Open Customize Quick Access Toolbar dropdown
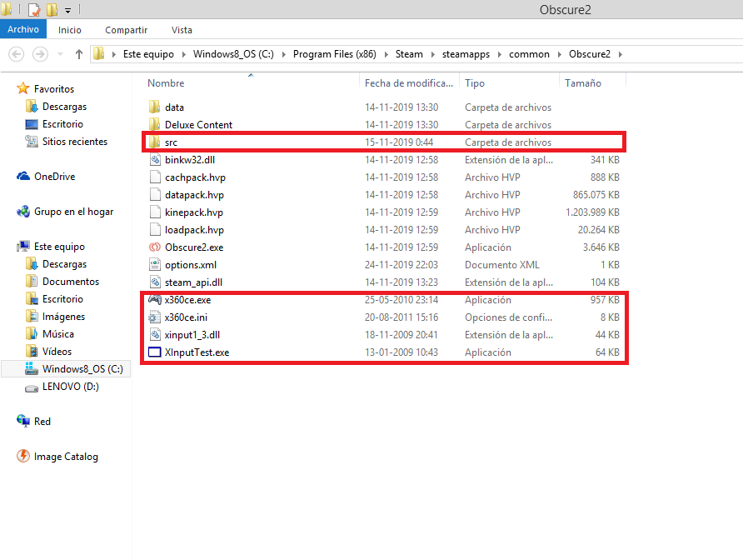 [x=67, y=10]
